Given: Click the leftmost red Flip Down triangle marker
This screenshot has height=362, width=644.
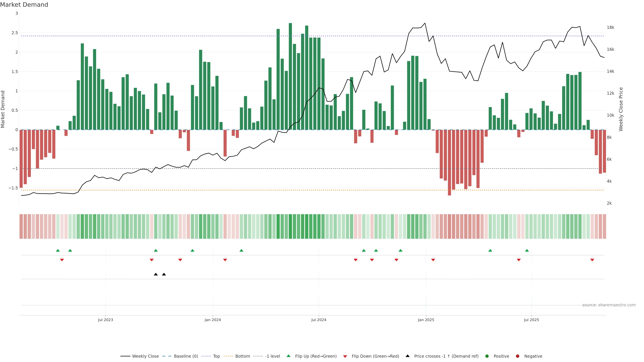Looking at the screenshot, I should [62, 260].
